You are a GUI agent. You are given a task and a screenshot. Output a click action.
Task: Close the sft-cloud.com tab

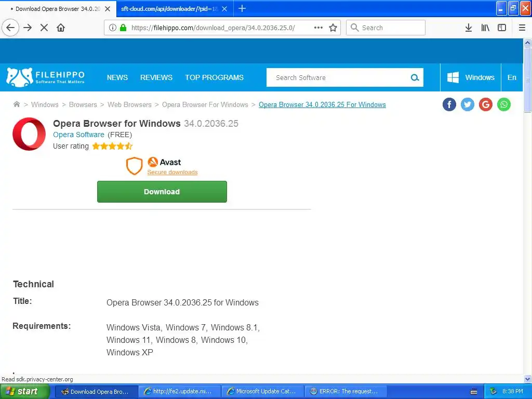(224, 9)
